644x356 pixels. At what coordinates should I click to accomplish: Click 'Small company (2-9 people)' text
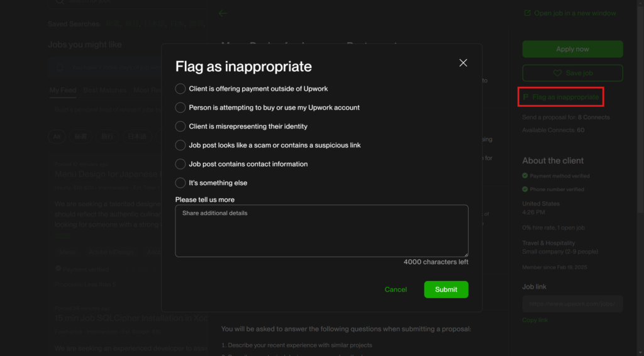560,252
